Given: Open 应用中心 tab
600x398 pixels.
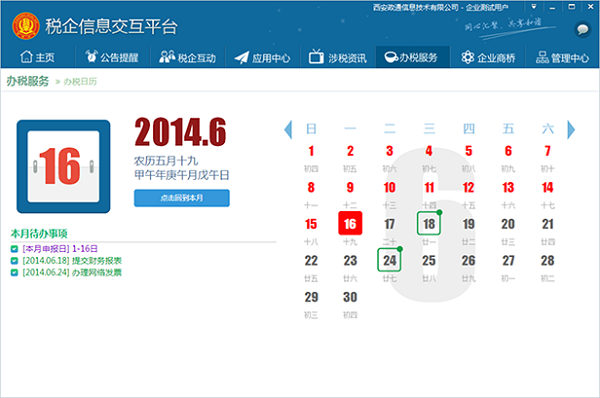Looking at the screenshot, I should pyautogui.click(x=262, y=57).
